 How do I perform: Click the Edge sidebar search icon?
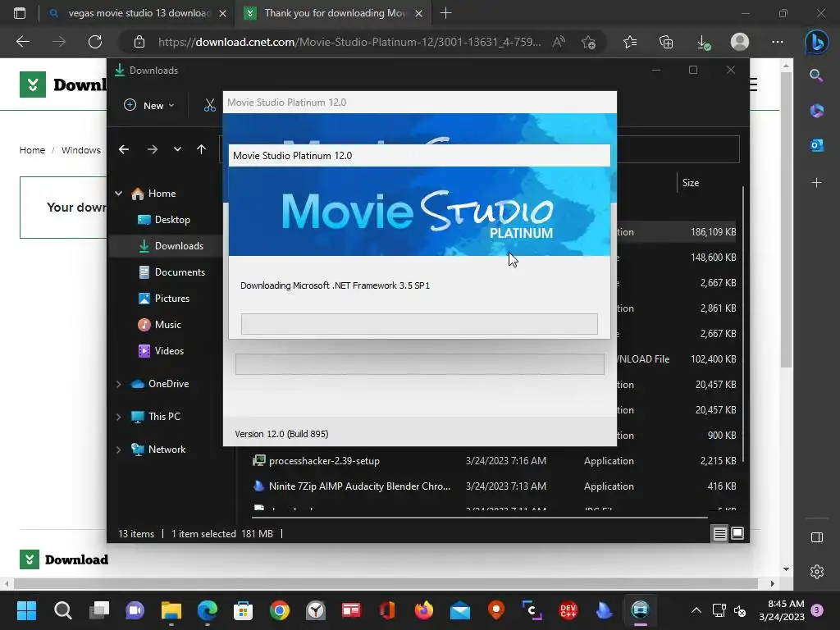pyautogui.click(x=816, y=75)
